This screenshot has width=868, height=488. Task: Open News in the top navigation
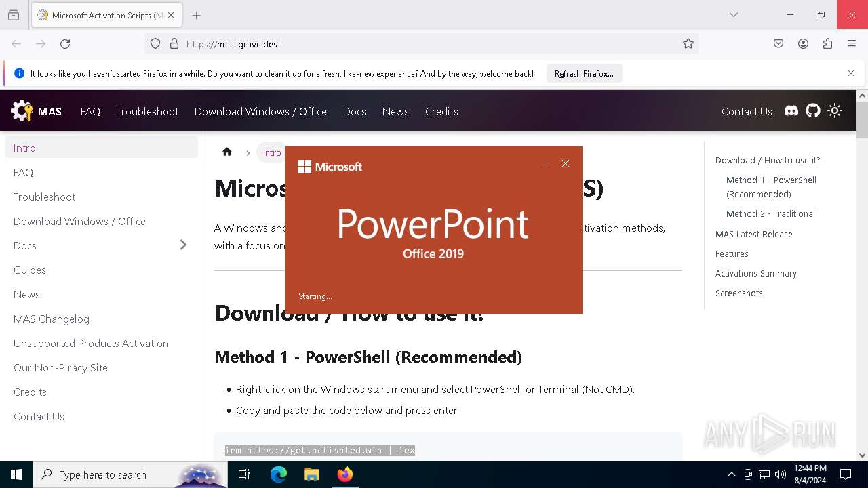395,111
